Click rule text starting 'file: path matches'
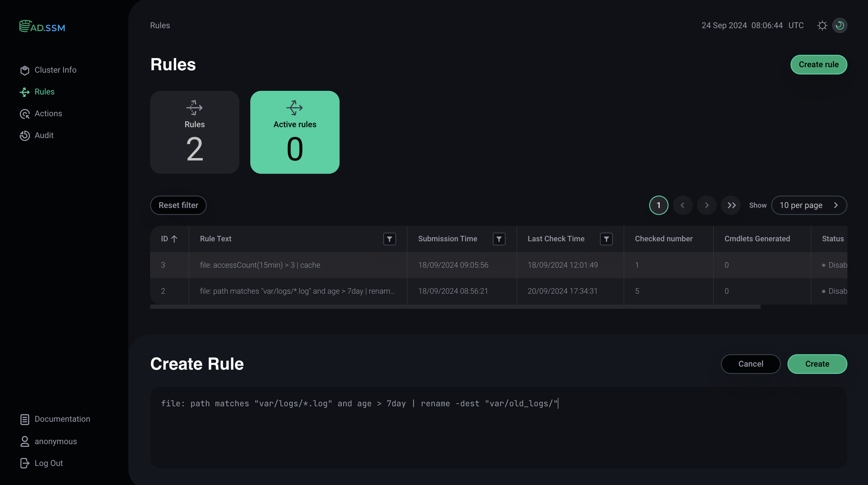 [297, 291]
